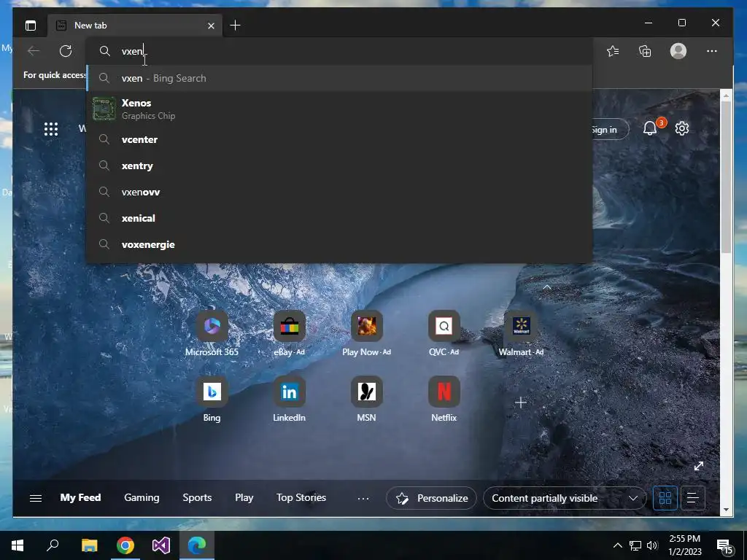This screenshot has height=560, width=747.
Task: Click the page vertical scrollbar thumb
Action: (726, 176)
